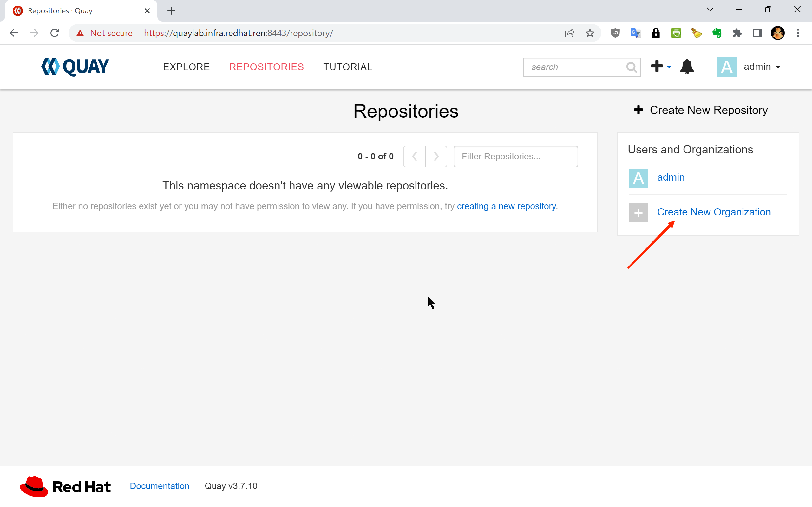This screenshot has height=507, width=812.
Task: Click Create New Repository
Action: (701, 110)
